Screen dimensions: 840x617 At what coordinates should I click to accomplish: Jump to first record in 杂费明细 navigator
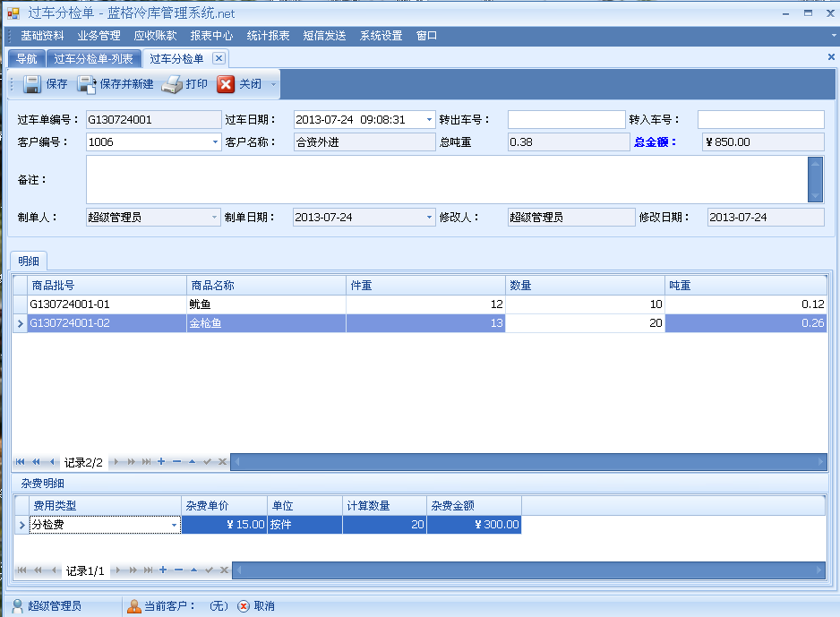(x=21, y=570)
